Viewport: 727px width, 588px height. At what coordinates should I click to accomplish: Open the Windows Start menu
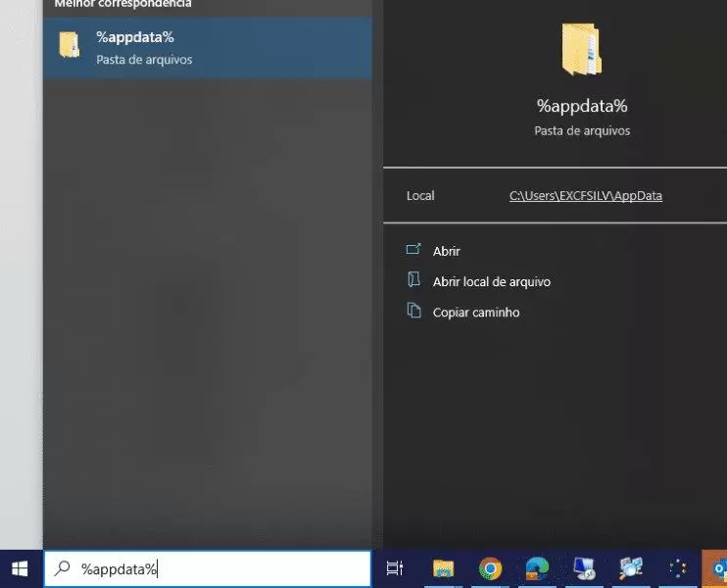tap(20, 568)
